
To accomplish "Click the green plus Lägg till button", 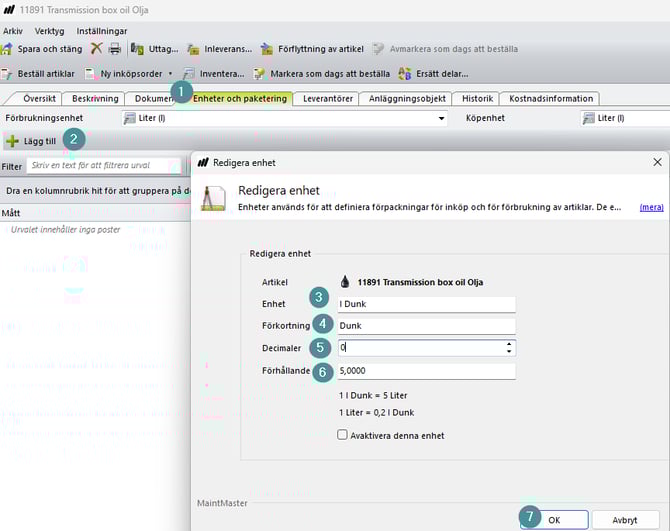I will pyautogui.click(x=12, y=142).
